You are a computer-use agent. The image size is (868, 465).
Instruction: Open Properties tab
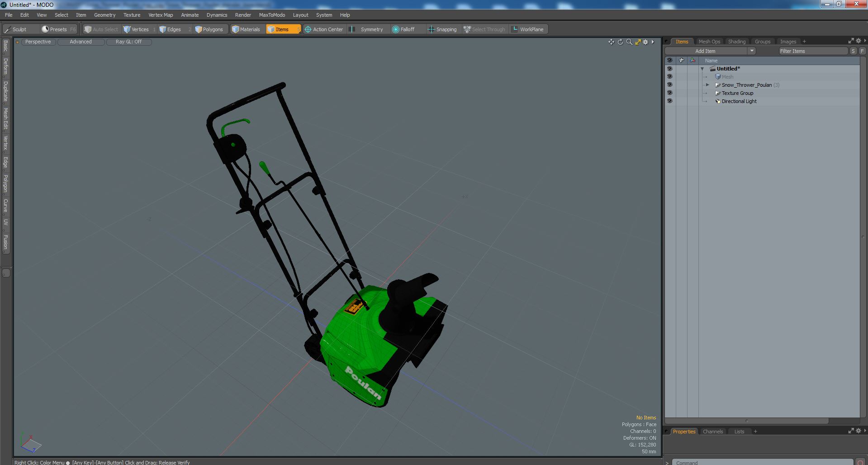click(684, 432)
